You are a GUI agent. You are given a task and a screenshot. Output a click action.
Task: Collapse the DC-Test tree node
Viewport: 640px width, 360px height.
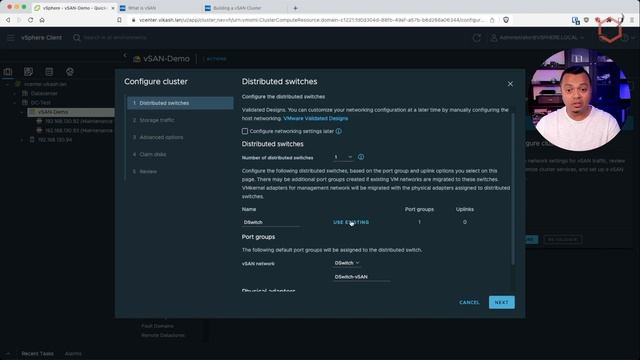point(15,102)
